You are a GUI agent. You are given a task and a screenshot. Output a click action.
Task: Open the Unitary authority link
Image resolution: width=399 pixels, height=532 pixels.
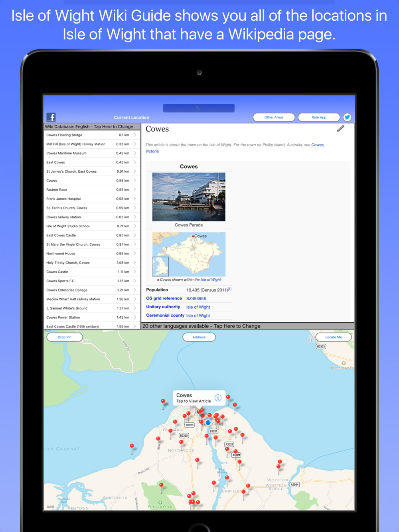pos(163,307)
